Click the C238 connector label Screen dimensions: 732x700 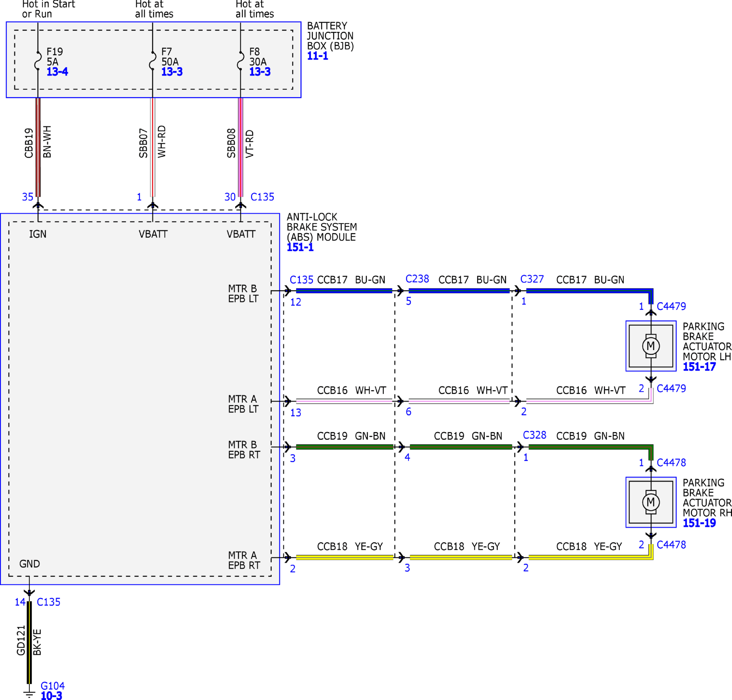coord(417,279)
